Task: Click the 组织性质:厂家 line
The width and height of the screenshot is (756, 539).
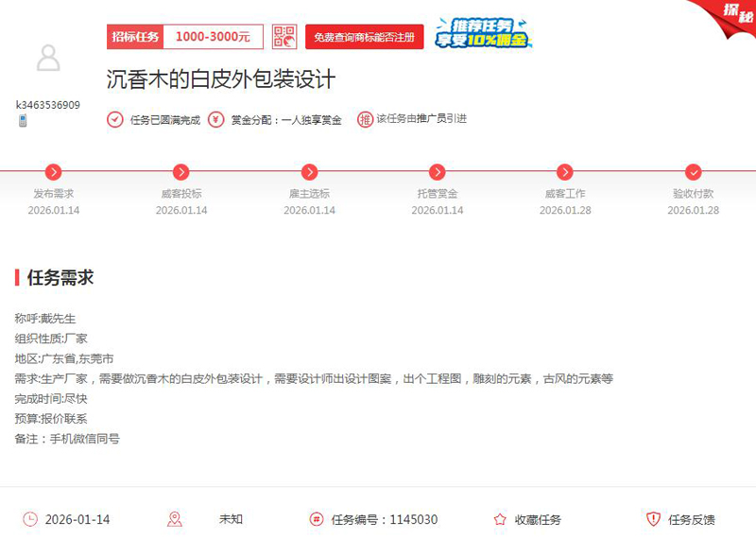Action: coord(51,339)
